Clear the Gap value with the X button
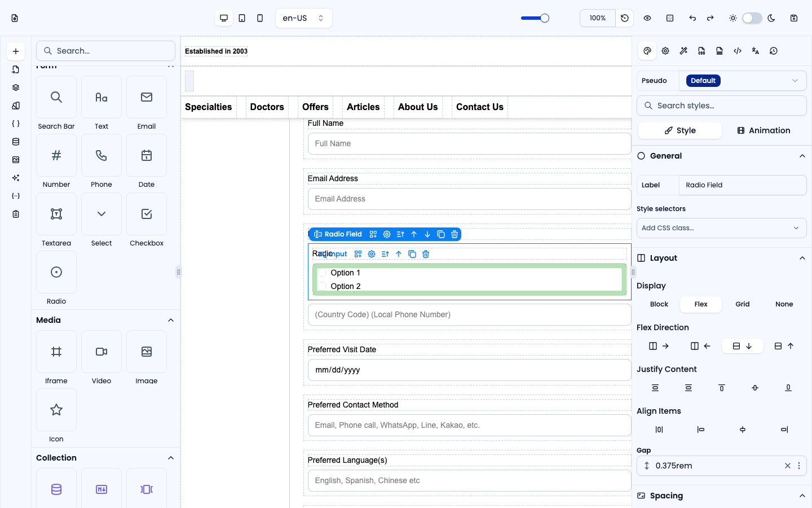The width and height of the screenshot is (812, 508). coord(788,466)
